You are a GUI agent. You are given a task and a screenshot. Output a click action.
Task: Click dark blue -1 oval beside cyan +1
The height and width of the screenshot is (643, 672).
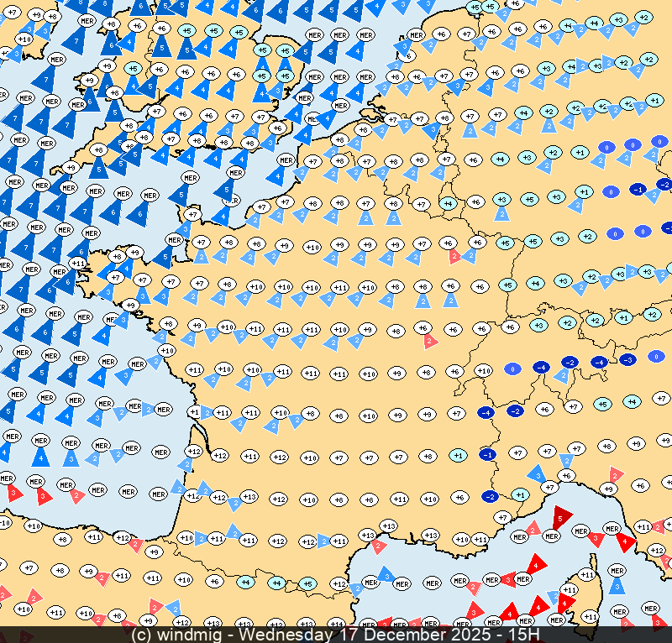click(x=486, y=454)
